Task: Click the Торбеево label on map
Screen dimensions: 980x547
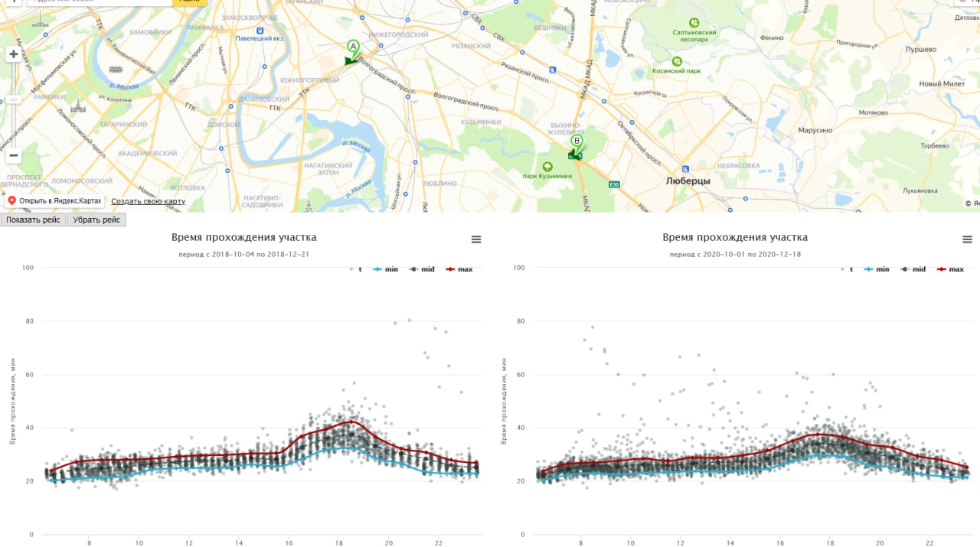Action: [935, 145]
